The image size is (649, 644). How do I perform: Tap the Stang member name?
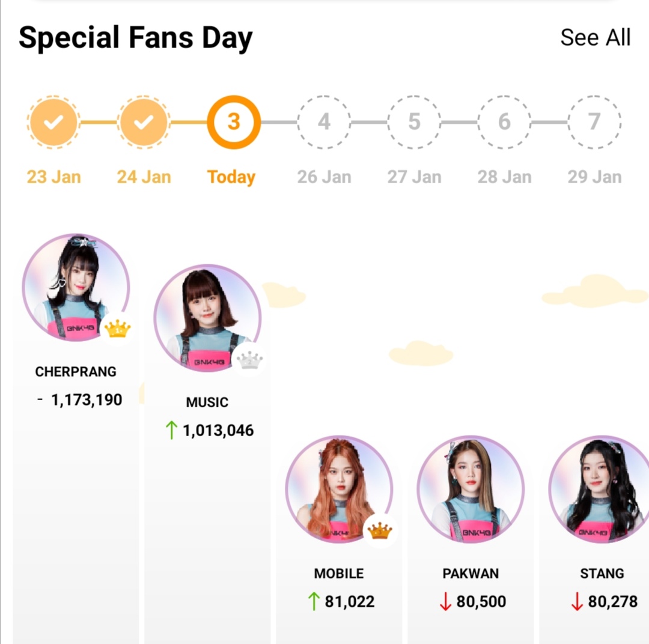(602, 573)
